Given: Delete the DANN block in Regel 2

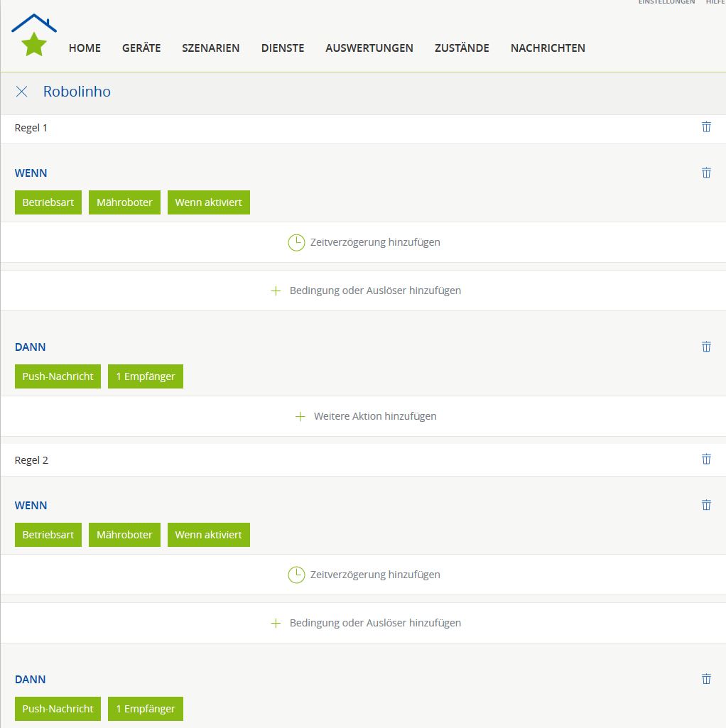Looking at the screenshot, I should pyautogui.click(x=706, y=679).
